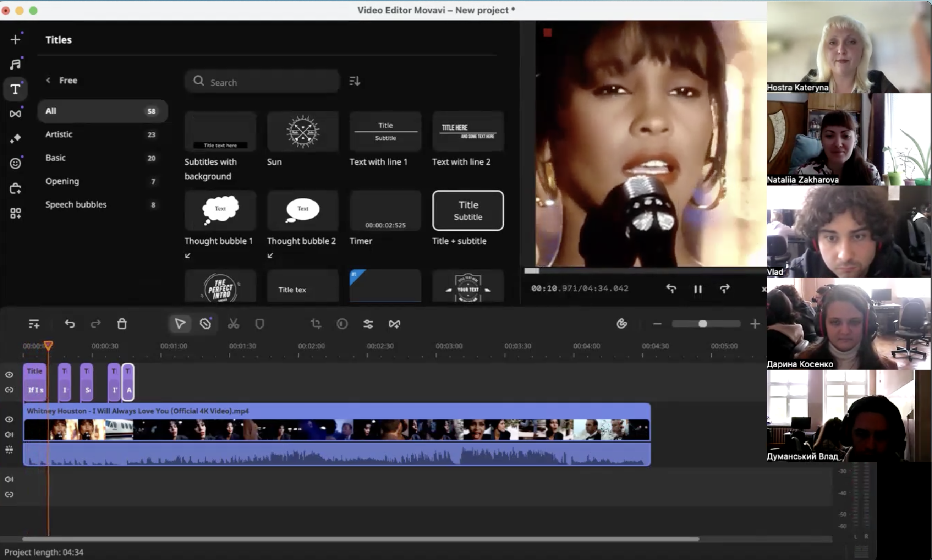Select the Basic titles category
Image resolution: width=932 pixels, height=560 pixels.
(x=102, y=158)
